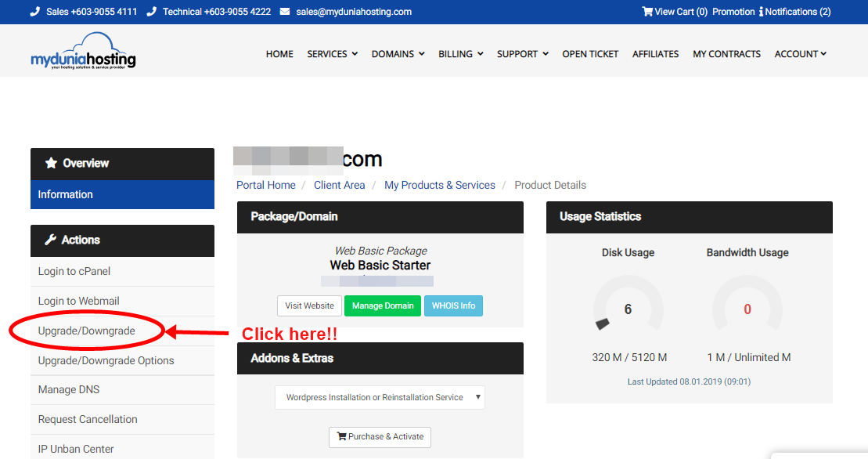Go to Open Ticket in navigation
Image resolution: width=868 pixels, height=459 pixels.
590,54
